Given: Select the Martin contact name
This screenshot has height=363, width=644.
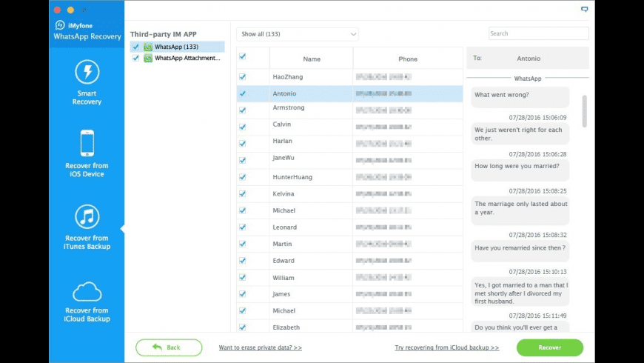Looking at the screenshot, I should click(282, 244).
